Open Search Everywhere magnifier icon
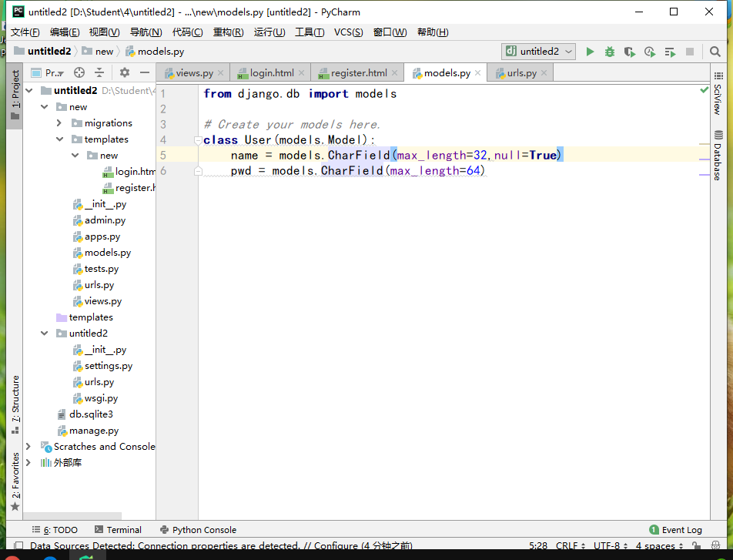The width and height of the screenshot is (733, 560). (715, 52)
